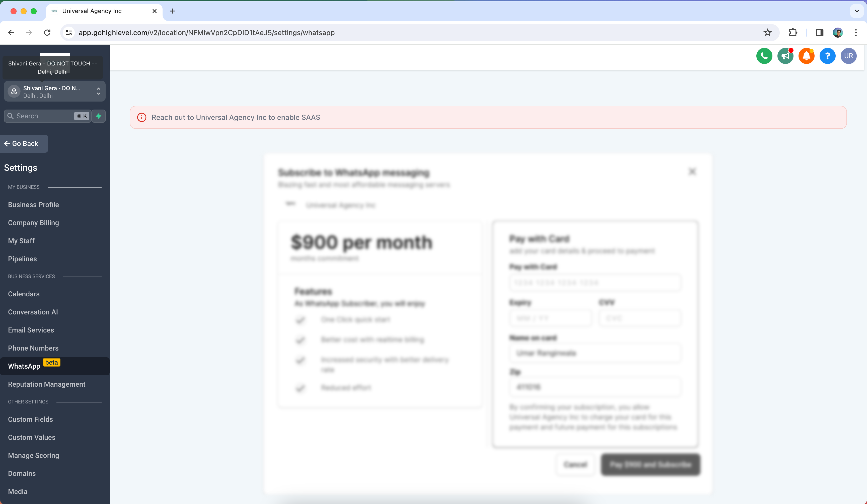Click the notification bell icon
The height and width of the screenshot is (504, 867).
coord(806,56)
